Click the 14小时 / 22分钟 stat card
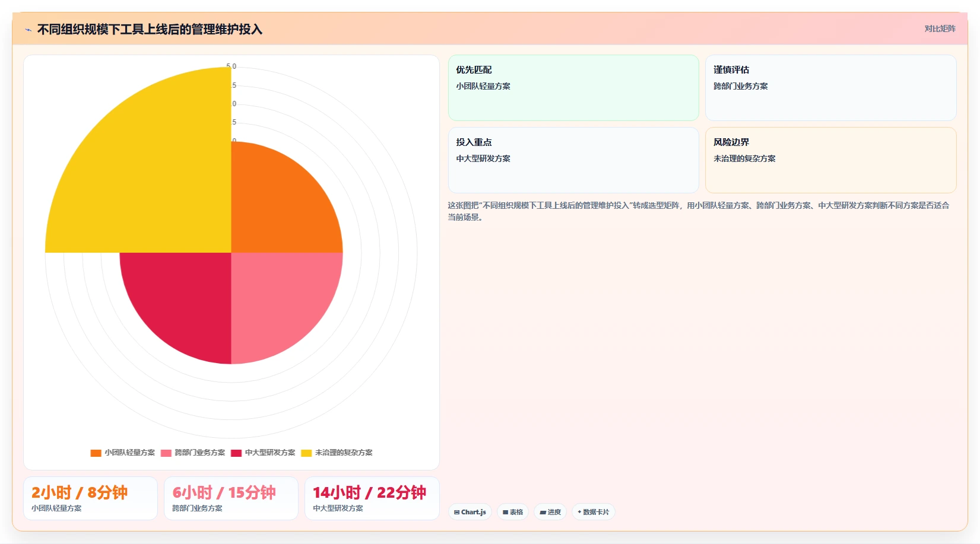Image resolution: width=980 pixels, height=544 pixels. click(372, 498)
